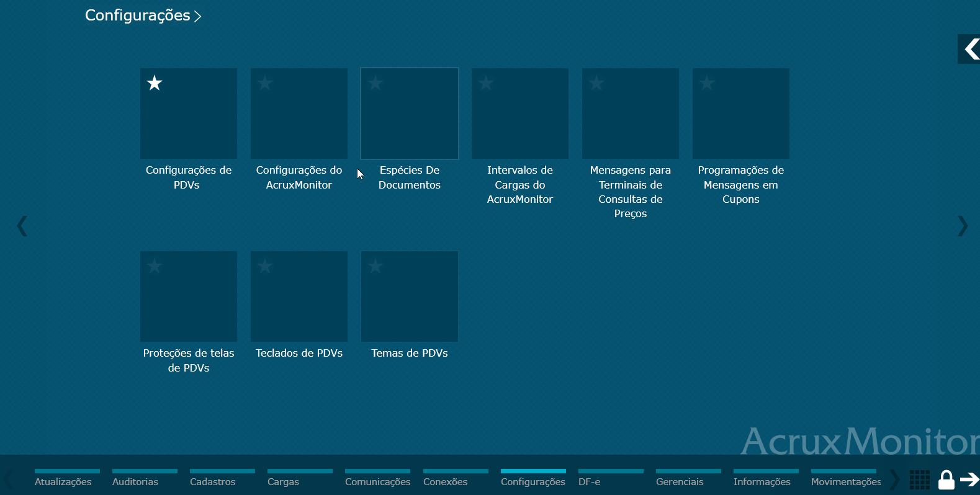
Task: Click the Espécies De Documentos label
Action: coord(410,177)
